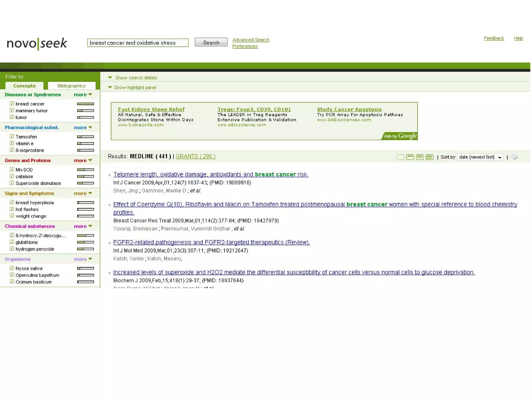Open the Study Cancer Apoptosis ad
532x399 pixels.
[349, 109]
